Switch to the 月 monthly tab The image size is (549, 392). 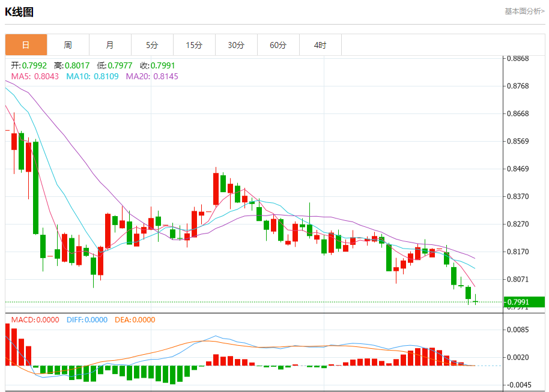(x=110, y=45)
